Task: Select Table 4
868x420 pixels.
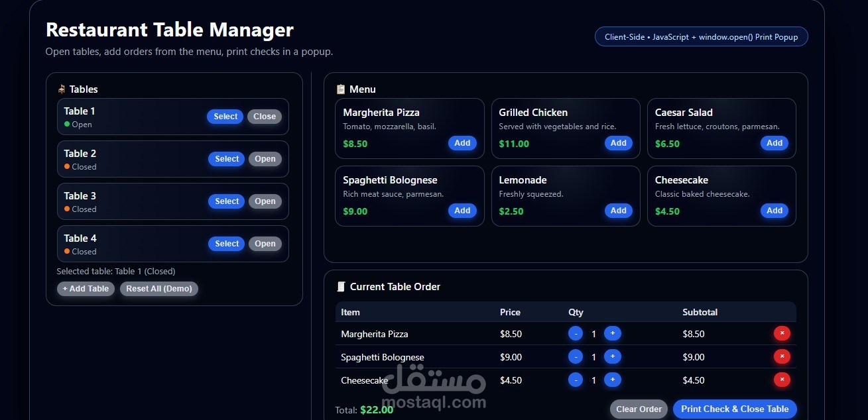Action: click(x=226, y=244)
